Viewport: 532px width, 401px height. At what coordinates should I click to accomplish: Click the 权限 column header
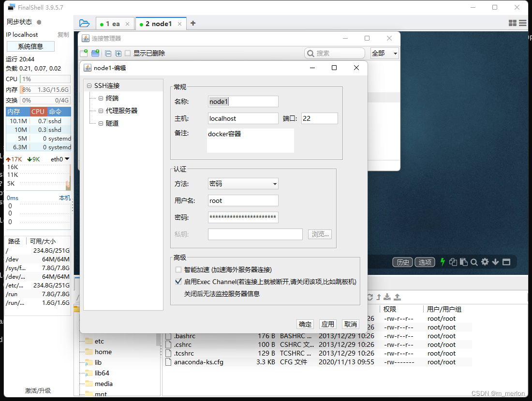click(x=389, y=309)
